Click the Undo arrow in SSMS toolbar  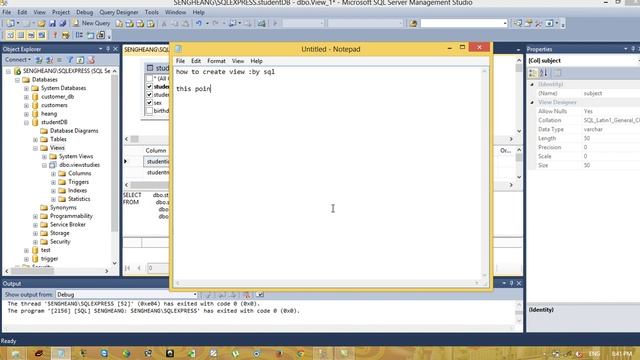[x=199, y=23]
